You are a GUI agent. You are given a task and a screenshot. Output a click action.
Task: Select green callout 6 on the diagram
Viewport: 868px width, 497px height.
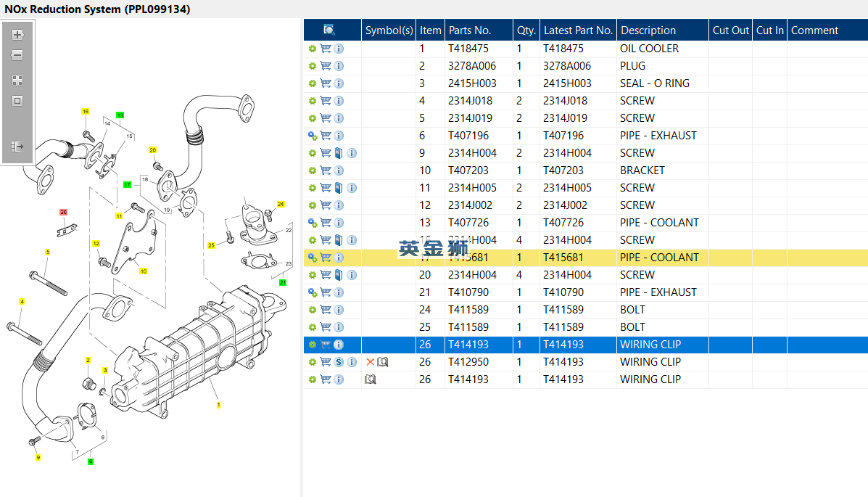tap(91, 461)
